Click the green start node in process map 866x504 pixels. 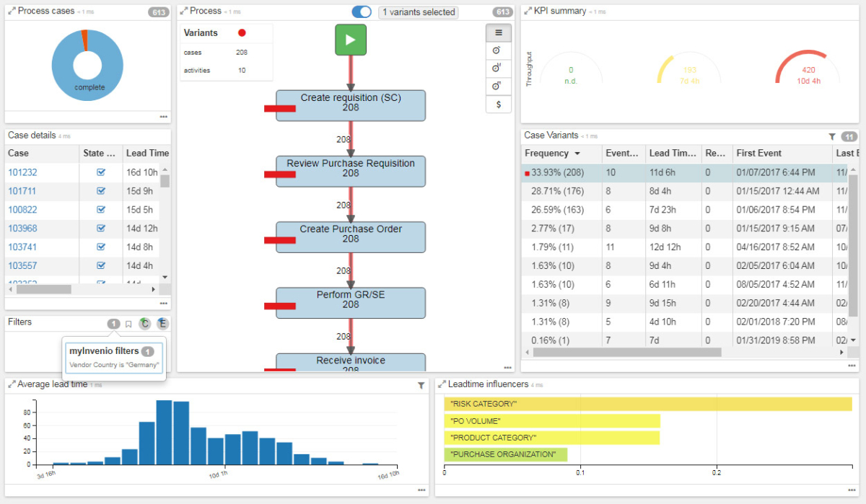tap(350, 40)
